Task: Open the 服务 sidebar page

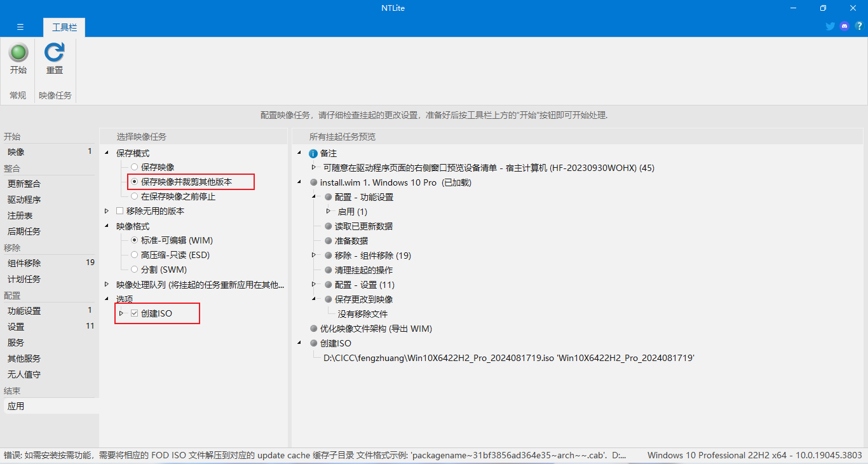Action: coord(50,343)
